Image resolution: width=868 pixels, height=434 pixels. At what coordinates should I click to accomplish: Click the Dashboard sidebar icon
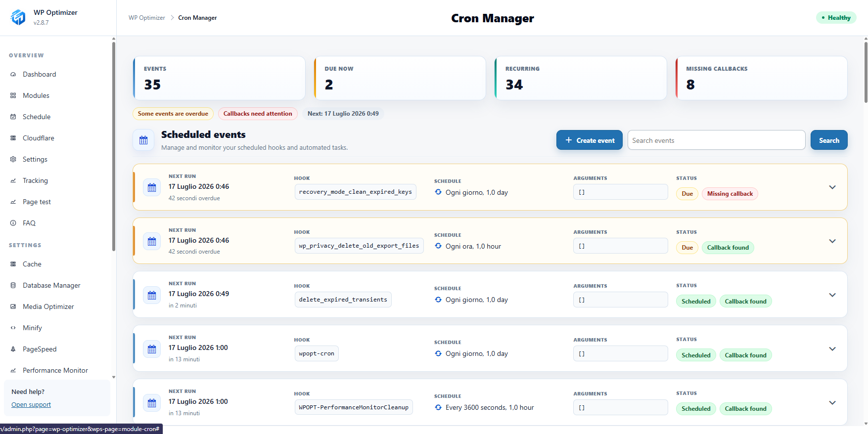click(13, 74)
